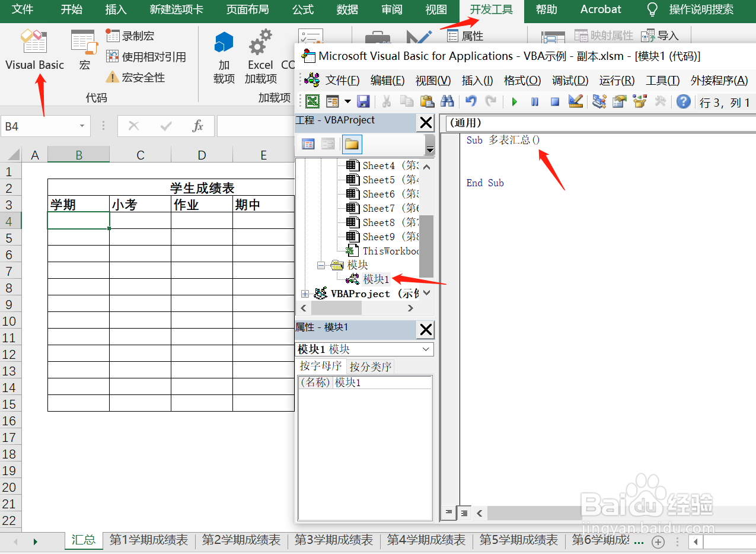Click the Cut scissors icon in VBA
Screen dimensions: 756x554
(386, 101)
